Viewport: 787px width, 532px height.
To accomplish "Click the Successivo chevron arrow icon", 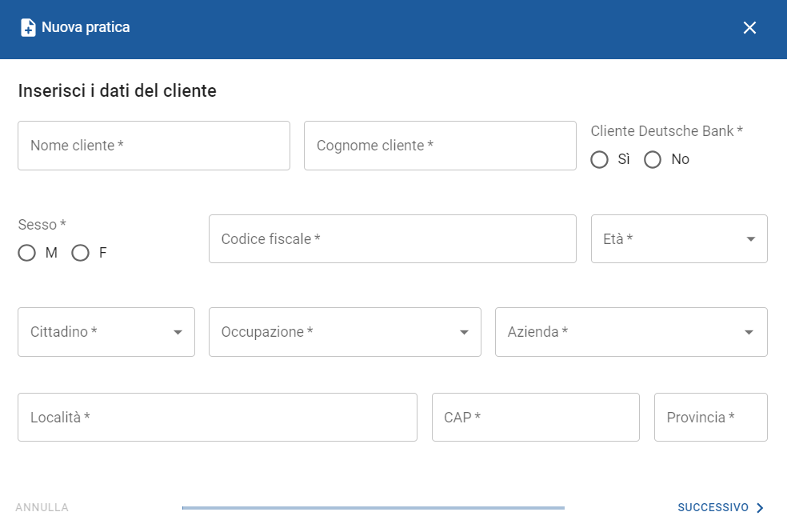I will (x=760, y=508).
